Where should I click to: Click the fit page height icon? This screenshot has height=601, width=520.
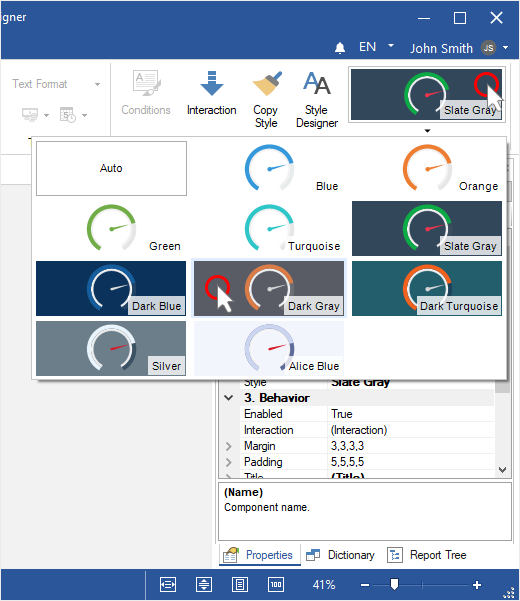pos(204,585)
